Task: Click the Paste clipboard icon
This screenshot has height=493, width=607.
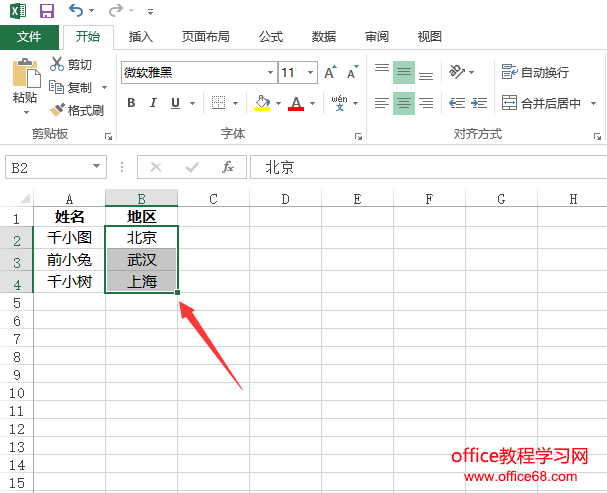Action: click(x=26, y=73)
